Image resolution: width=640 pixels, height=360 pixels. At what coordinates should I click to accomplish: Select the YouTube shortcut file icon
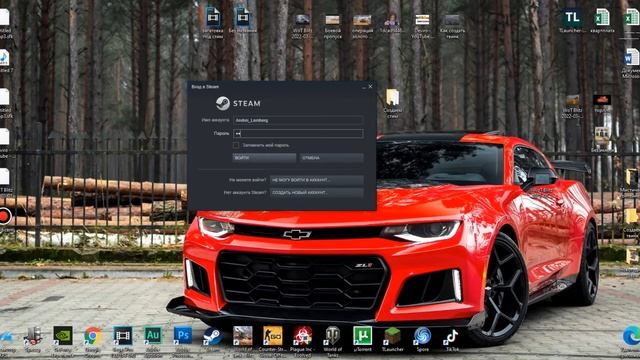pos(422,20)
